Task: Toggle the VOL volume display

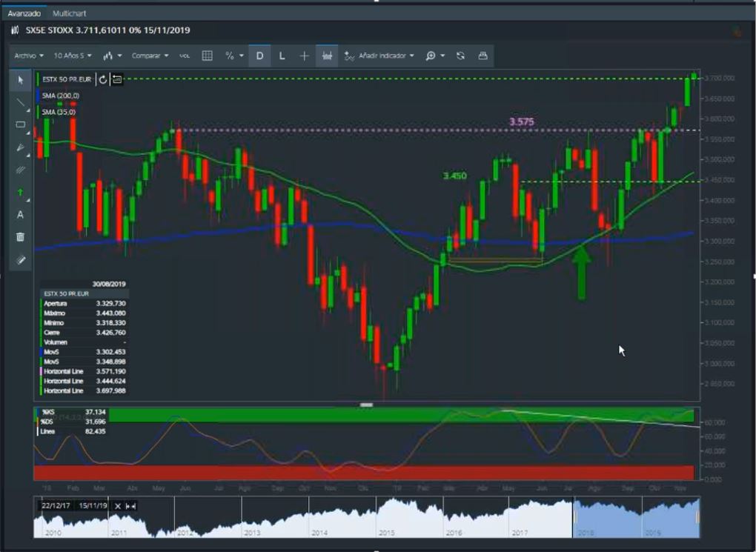Action: (185, 56)
